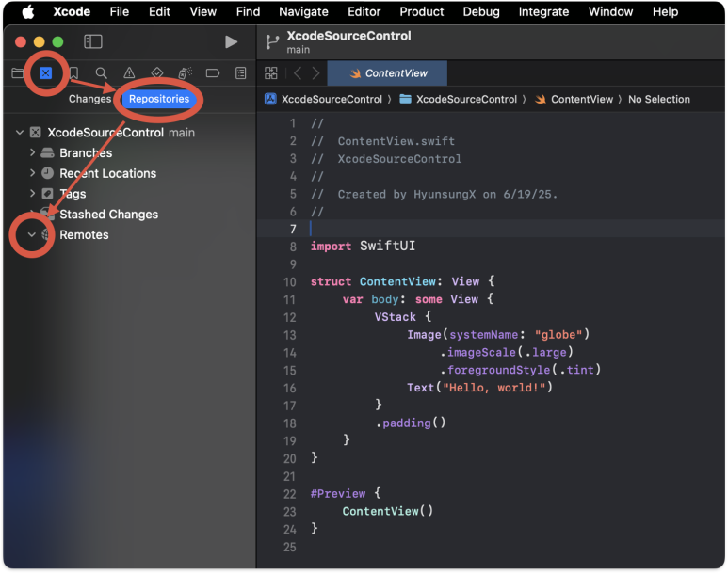728x574 pixels.
Task: Click line number 13 in the gutter
Action: [x=290, y=335]
